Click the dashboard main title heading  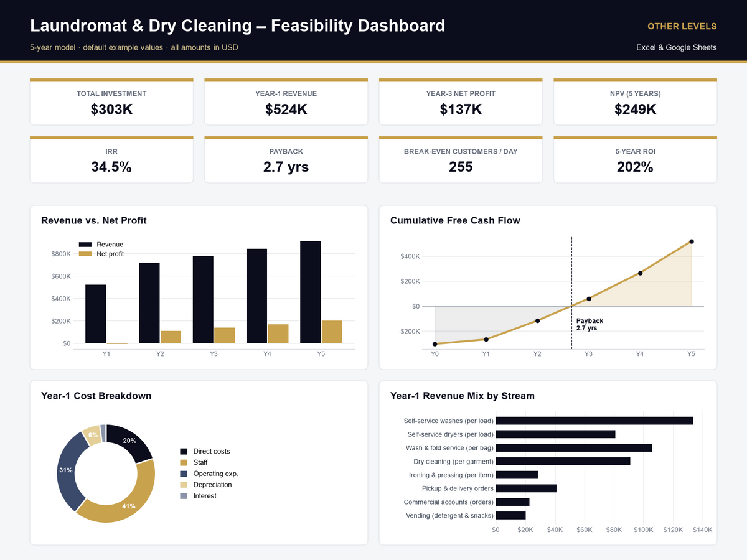(x=237, y=26)
